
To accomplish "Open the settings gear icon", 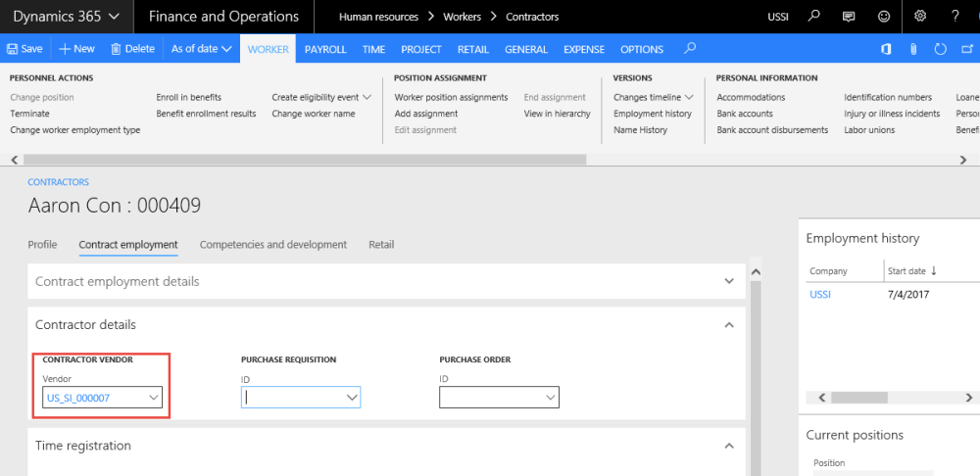I will (920, 17).
